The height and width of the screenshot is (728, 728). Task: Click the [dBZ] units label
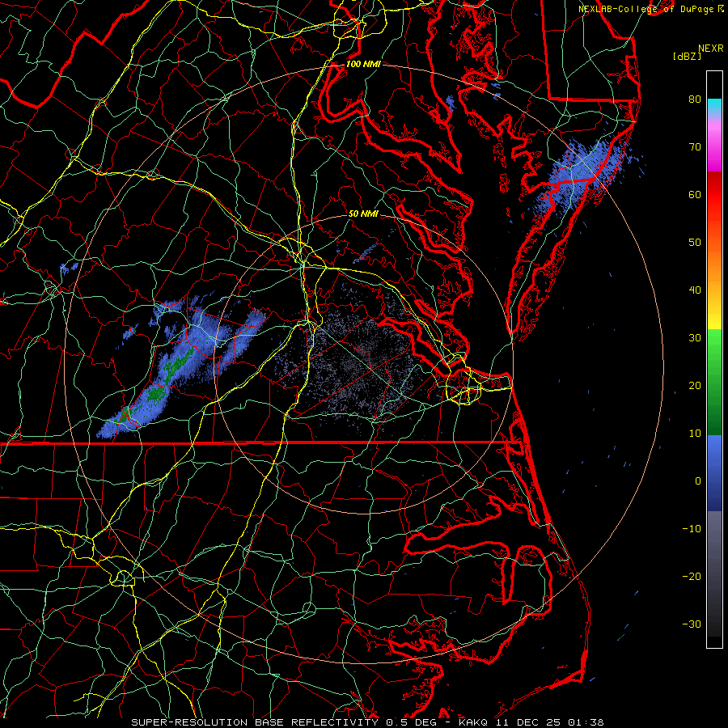coord(687,57)
